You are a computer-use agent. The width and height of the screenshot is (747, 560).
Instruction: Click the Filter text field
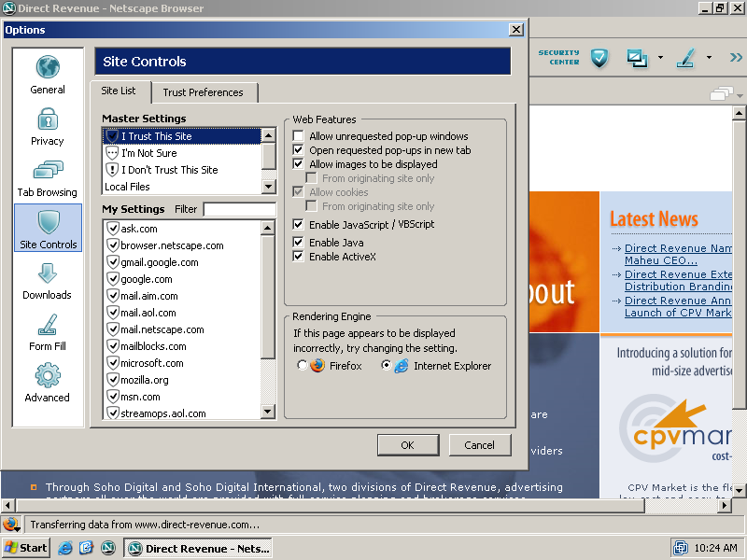(240, 209)
